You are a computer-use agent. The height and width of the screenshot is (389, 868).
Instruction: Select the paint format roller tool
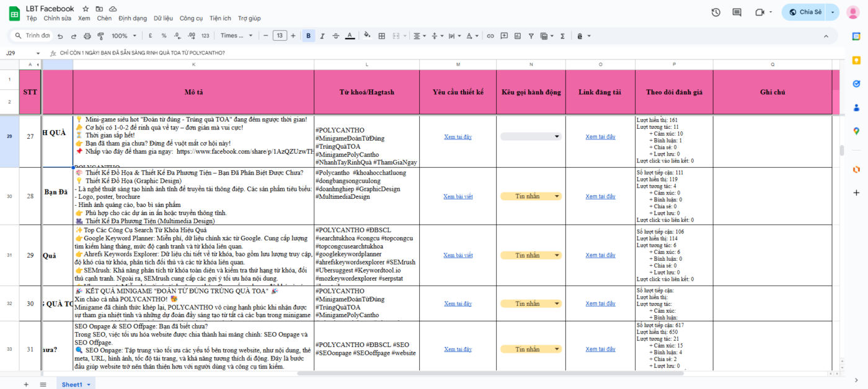pyautogui.click(x=100, y=36)
